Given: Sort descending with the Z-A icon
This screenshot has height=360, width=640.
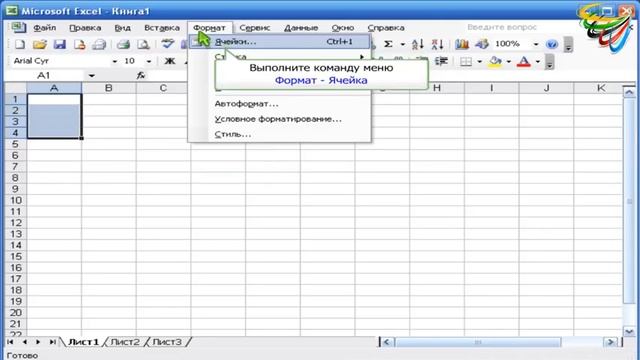Looking at the screenshot, I should click(x=438, y=44).
